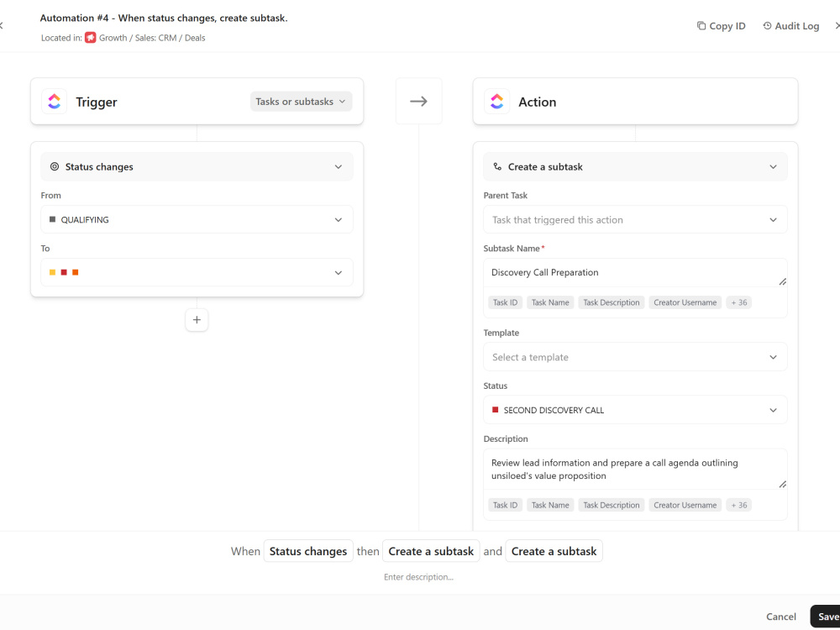Click the Description field resize handle
Screen dimensions: 840x630
782,484
